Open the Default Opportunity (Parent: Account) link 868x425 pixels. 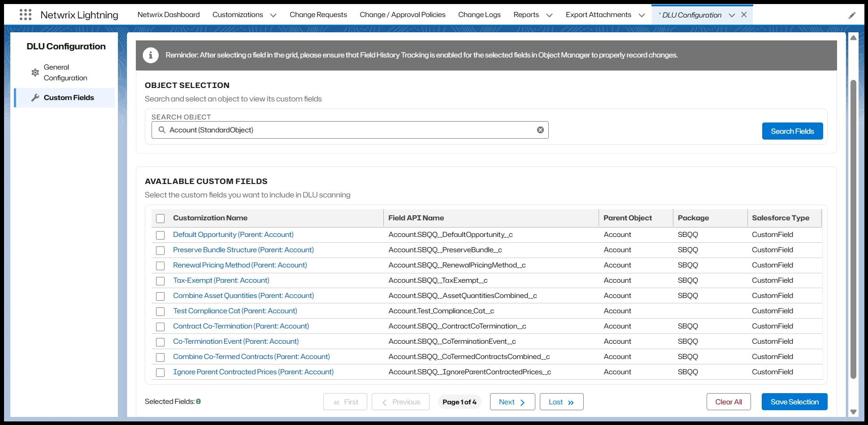(233, 235)
